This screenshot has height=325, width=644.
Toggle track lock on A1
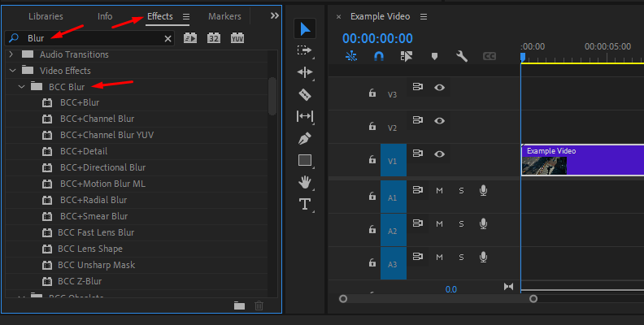tap(372, 196)
